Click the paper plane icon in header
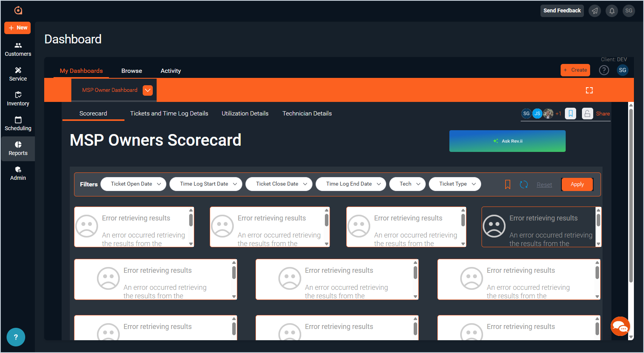 pos(595,11)
